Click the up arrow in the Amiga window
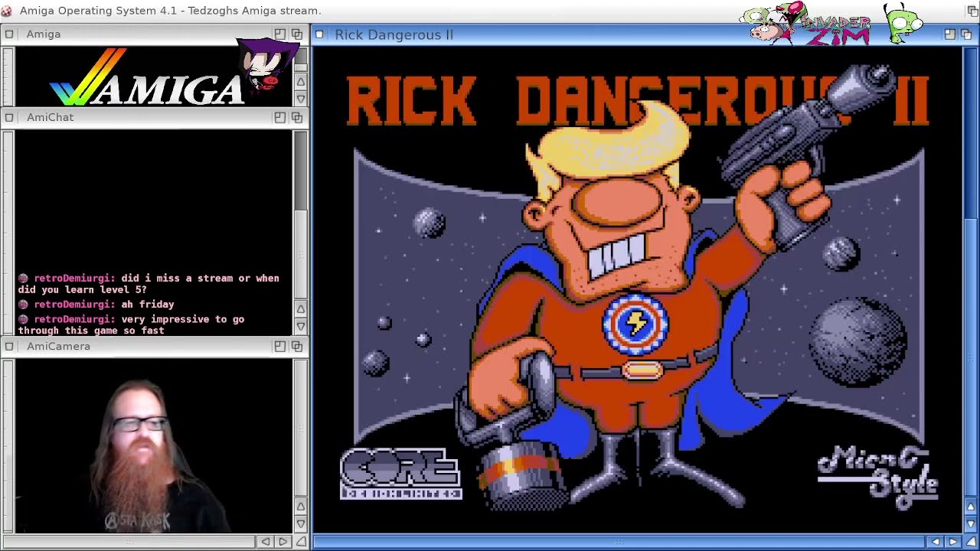 (301, 82)
